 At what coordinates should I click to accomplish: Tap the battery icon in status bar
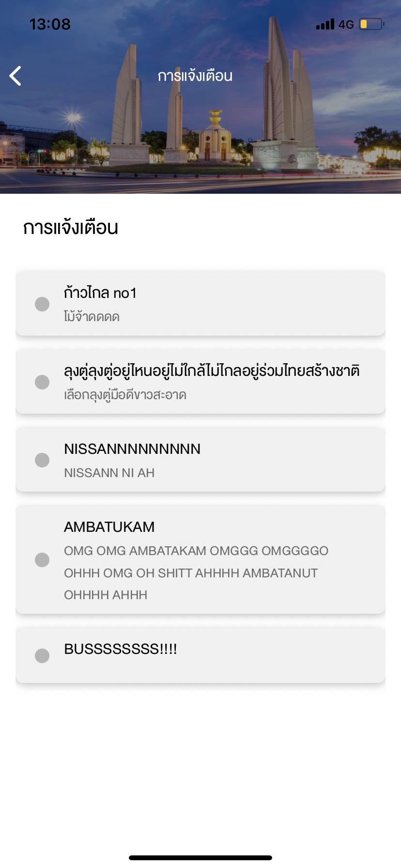point(371,24)
